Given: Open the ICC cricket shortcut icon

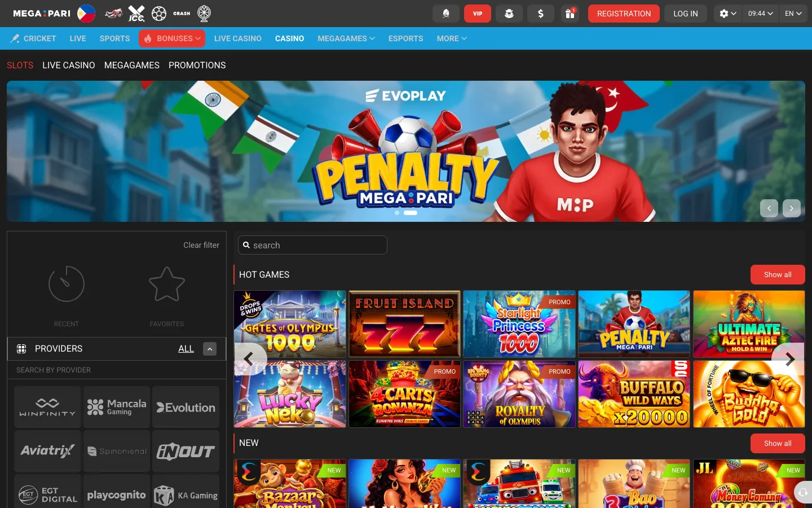Looking at the screenshot, I should click(136, 14).
